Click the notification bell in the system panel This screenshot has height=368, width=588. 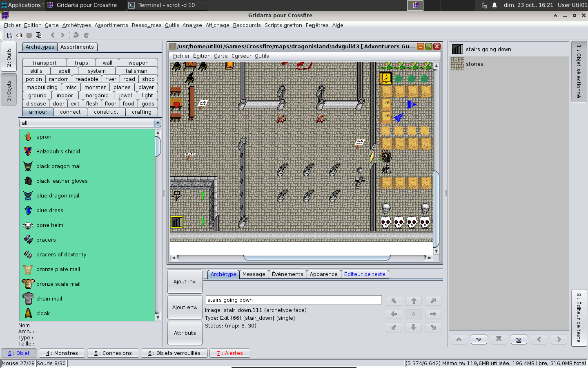(x=494, y=5)
